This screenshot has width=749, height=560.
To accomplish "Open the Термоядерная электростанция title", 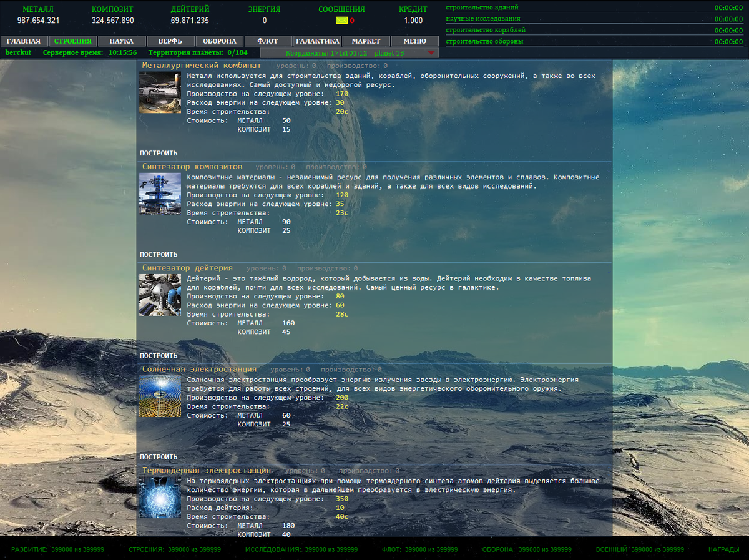I will tap(207, 471).
